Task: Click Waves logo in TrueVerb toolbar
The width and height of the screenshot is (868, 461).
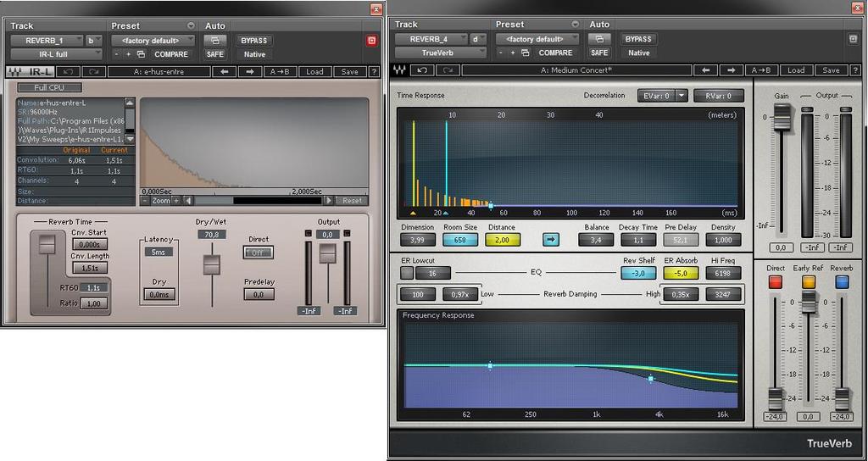Action: pyautogui.click(x=398, y=70)
